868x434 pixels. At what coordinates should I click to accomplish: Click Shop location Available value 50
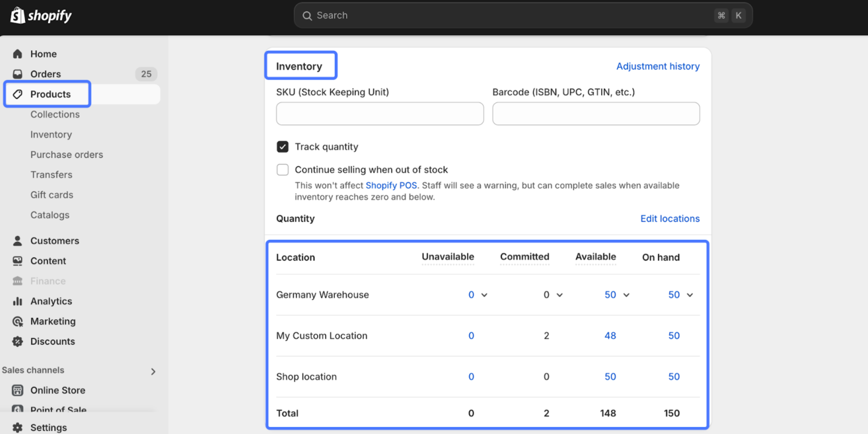tap(610, 376)
